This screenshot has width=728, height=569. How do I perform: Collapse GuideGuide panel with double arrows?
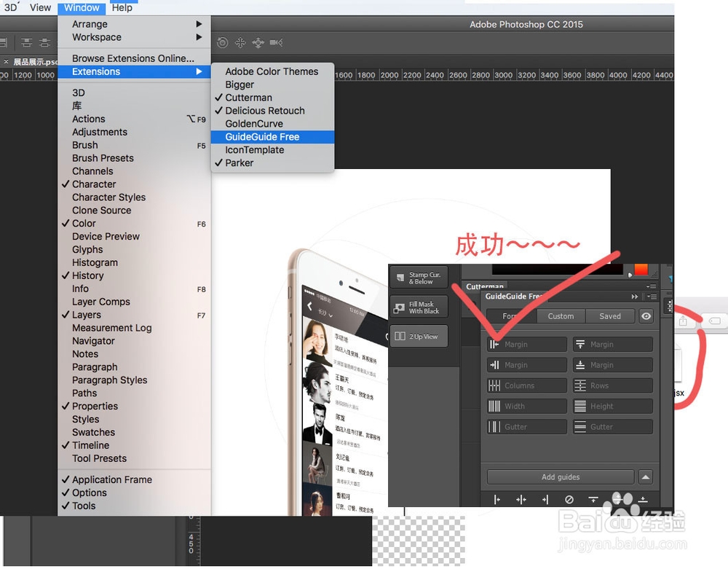click(635, 297)
